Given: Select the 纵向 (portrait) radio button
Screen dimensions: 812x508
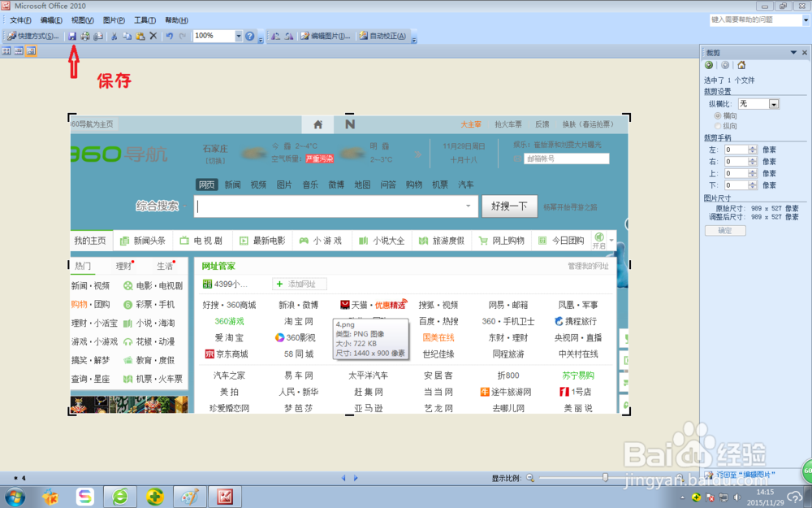Looking at the screenshot, I should [718, 126].
